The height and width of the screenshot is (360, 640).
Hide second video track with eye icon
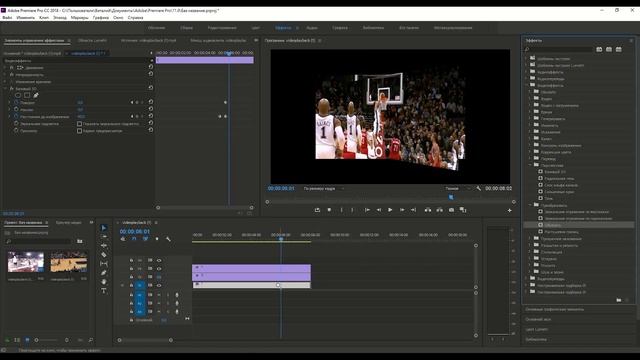point(159,269)
